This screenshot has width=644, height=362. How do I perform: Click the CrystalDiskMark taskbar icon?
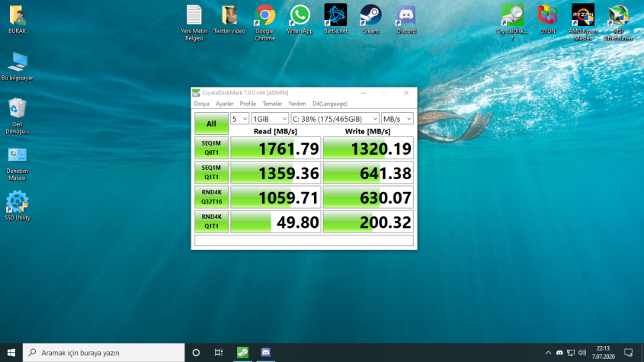[242, 352]
